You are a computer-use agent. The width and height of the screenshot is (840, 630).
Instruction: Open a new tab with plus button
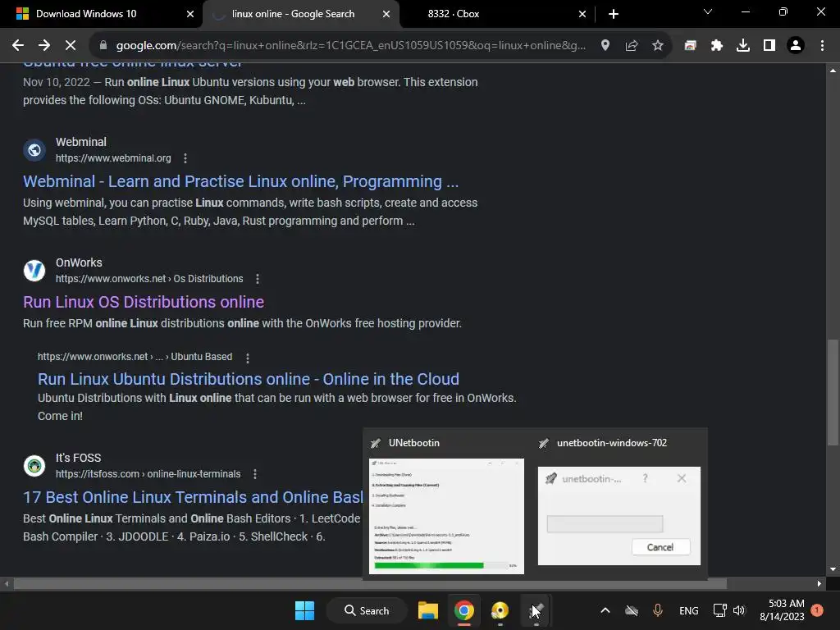614,14
